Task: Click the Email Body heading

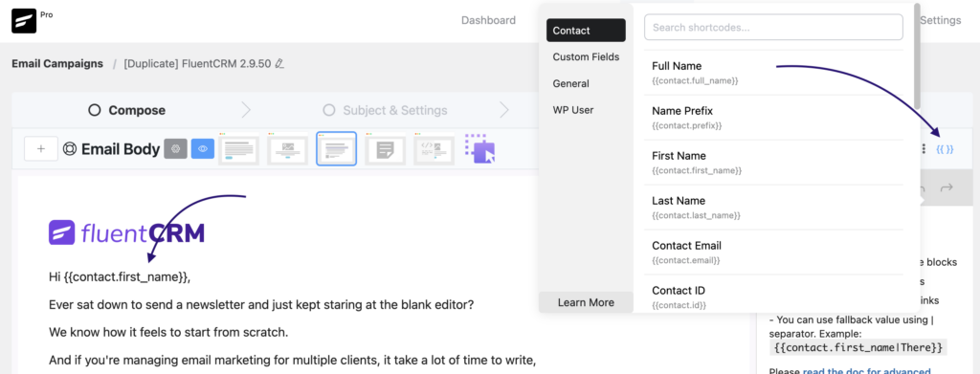Action: (121, 149)
